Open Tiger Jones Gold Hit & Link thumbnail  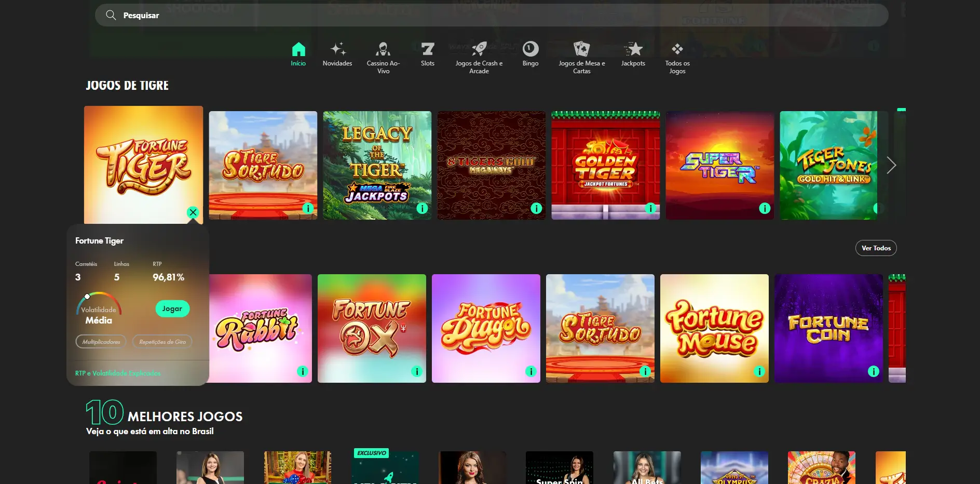tap(829, 165)
